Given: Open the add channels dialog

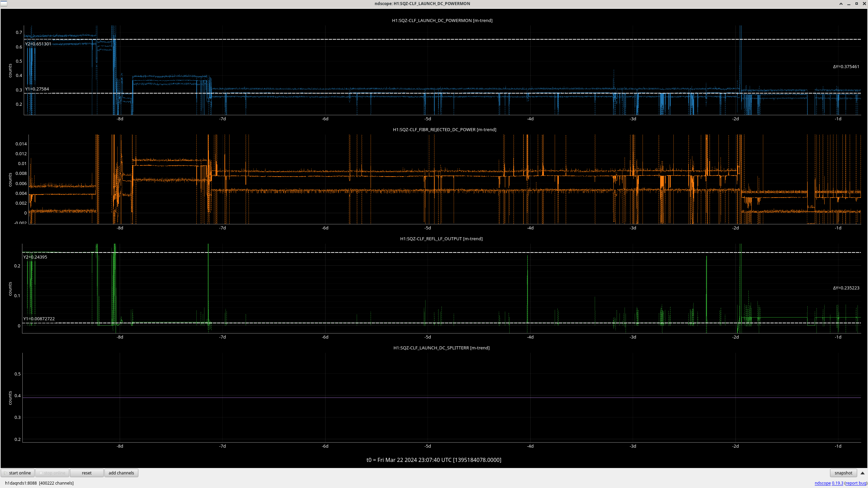Looking at the screenshot, I should click(x=121, y=473).
